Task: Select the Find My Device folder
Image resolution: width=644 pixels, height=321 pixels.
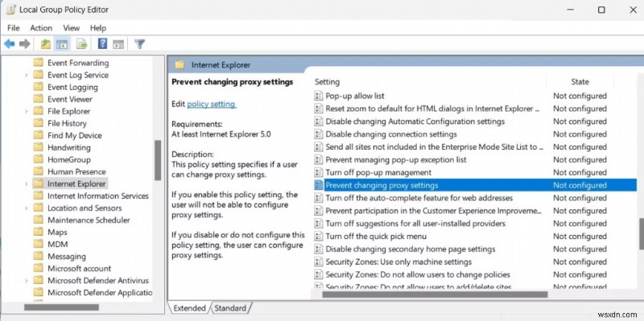Action: pyautogui.click(x=74, y=135)
